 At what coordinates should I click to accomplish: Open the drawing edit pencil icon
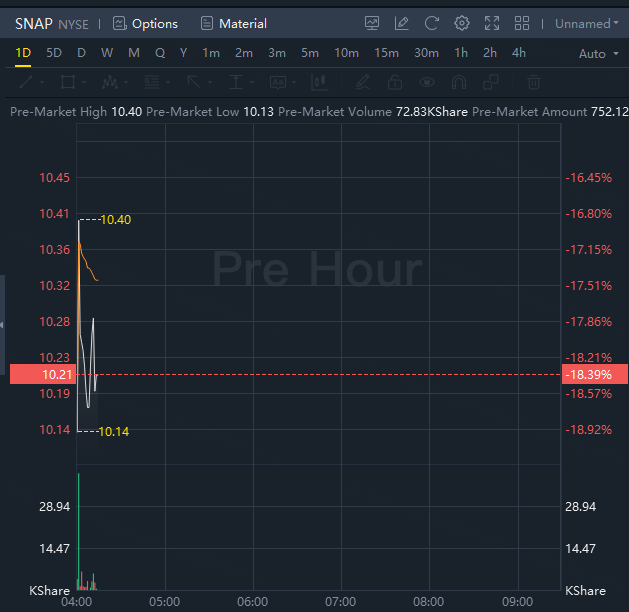coord(402,23)
